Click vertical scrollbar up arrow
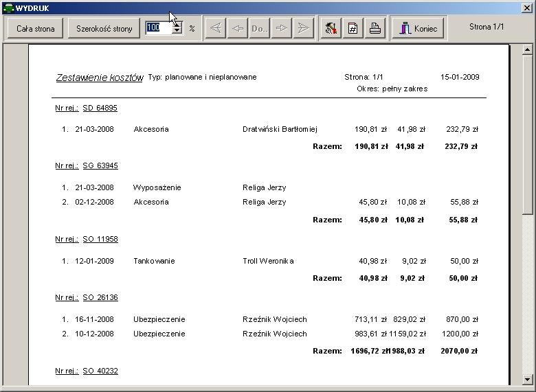The width and height of the screenshot is (536, 392). coord(528,50)
